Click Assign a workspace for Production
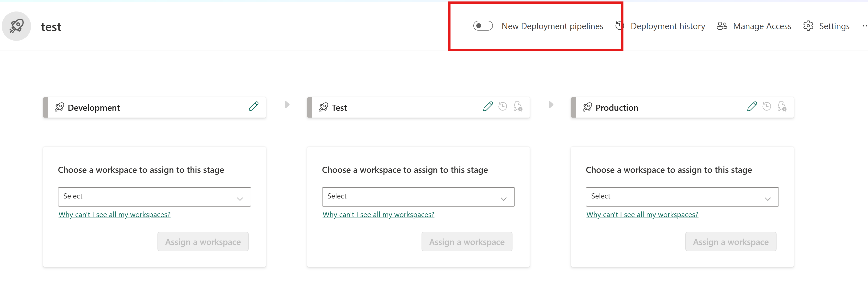This screenshot has width=868, height=286. pyautogui.click(x=731, y=242)
